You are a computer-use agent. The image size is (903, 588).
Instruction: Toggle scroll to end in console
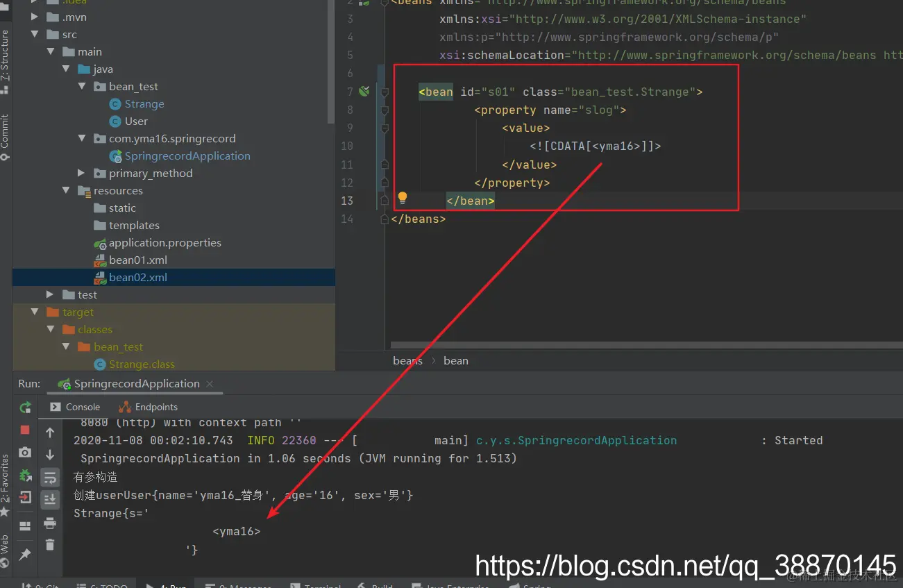pyautogui.click(x=50, y=499)
